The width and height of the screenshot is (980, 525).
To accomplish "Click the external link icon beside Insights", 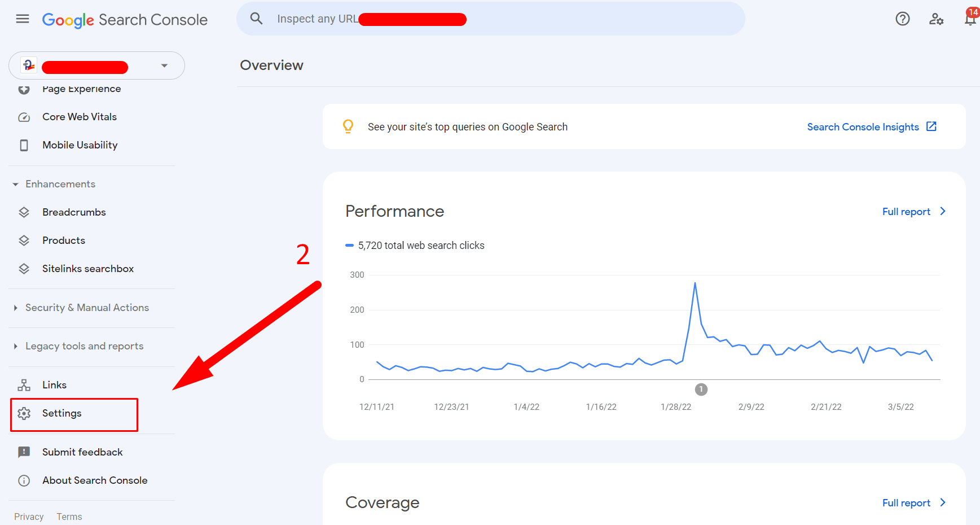I will point(931,126).
